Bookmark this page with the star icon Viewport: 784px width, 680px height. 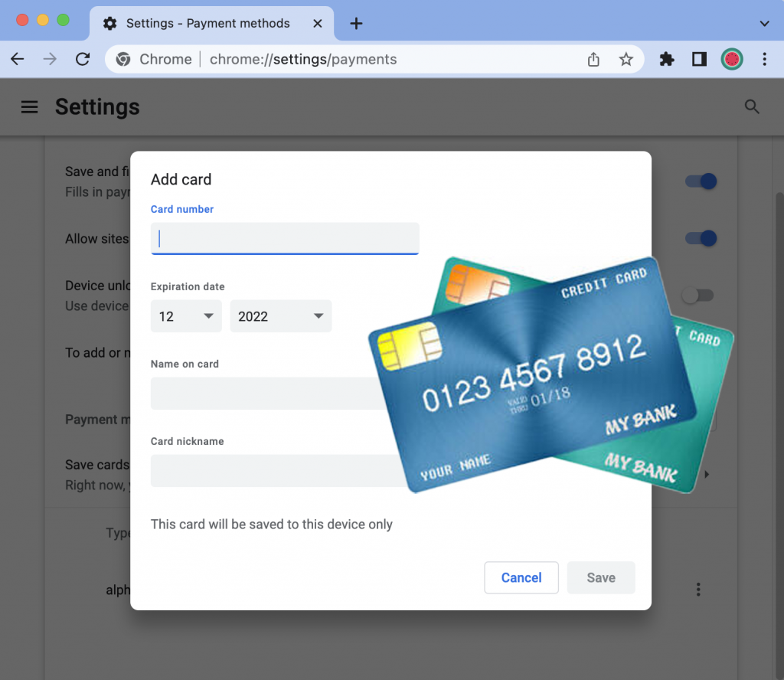[x=626, y=59]
